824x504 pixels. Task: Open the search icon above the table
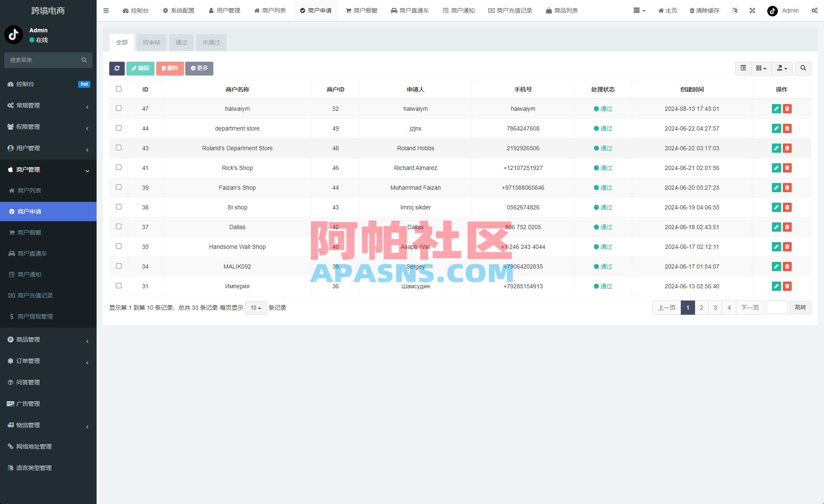803,68
